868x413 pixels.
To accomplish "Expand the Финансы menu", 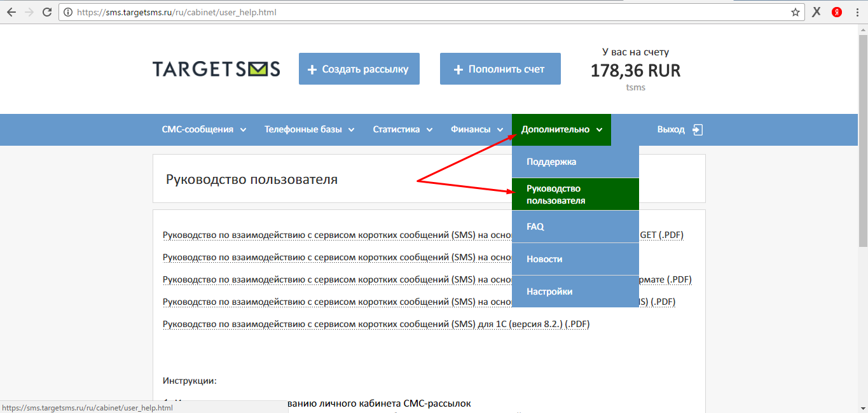I will (x=477, y=130).
